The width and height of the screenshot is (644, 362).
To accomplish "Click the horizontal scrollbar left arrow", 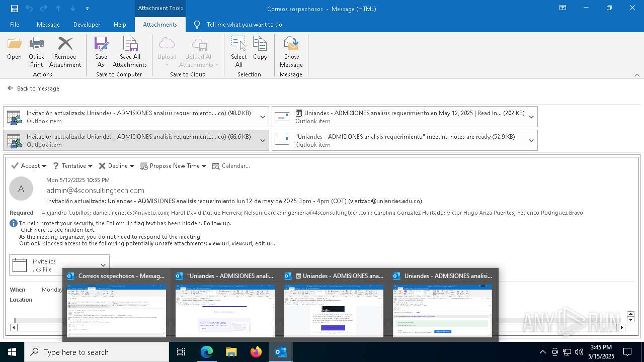I will click(x=14, y=327).
